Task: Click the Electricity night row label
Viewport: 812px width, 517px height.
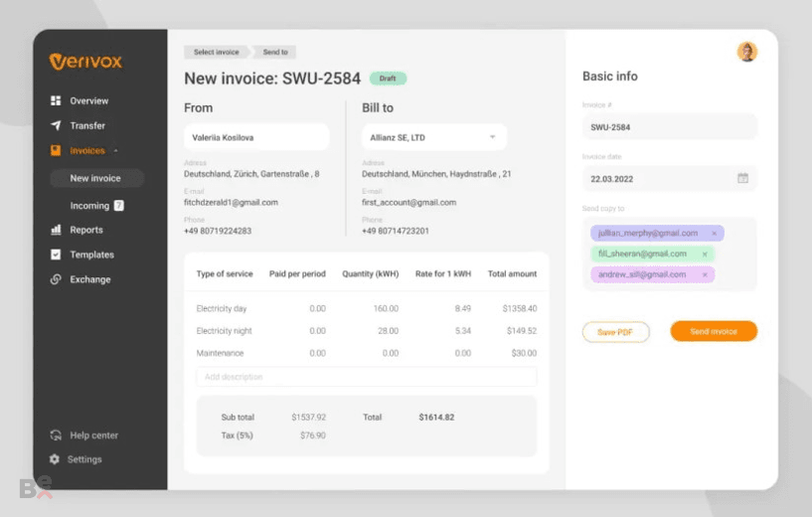Action: 225,330
